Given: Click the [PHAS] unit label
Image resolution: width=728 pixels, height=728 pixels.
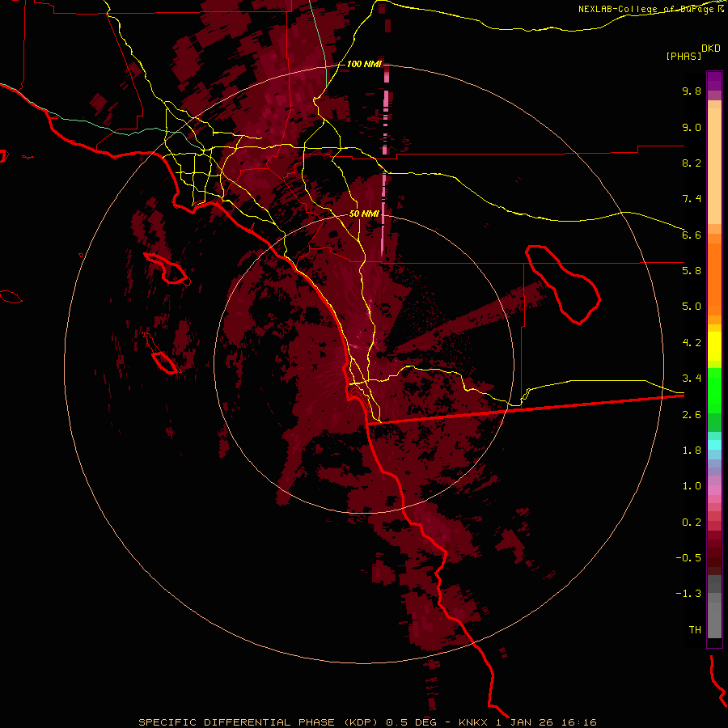Looking at the screenshot, I should (684, 56).
